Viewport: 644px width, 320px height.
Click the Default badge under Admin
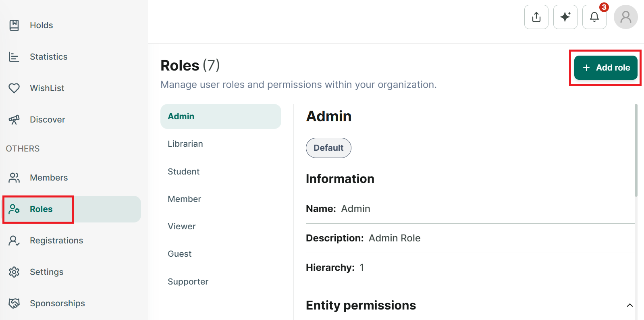pos(328,148)
